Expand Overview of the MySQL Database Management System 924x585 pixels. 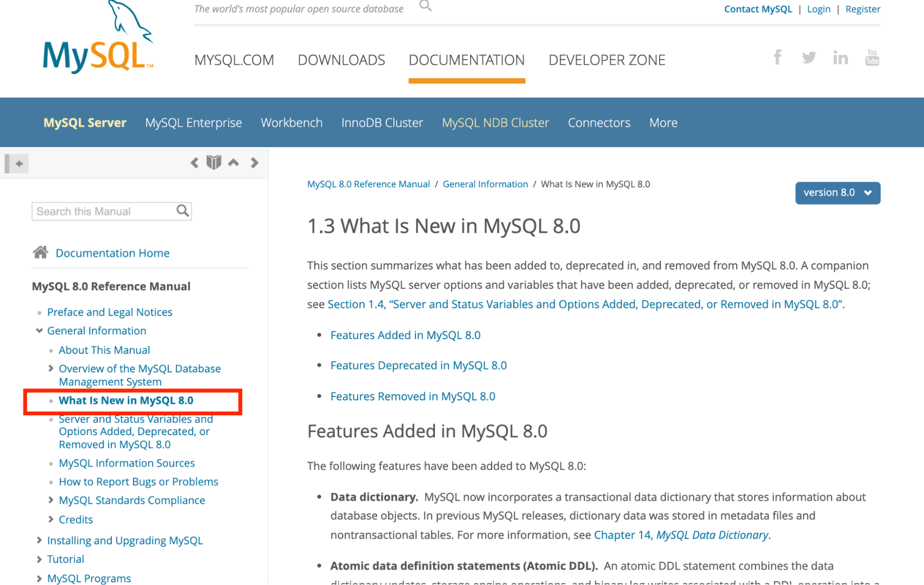pos(51,368)
